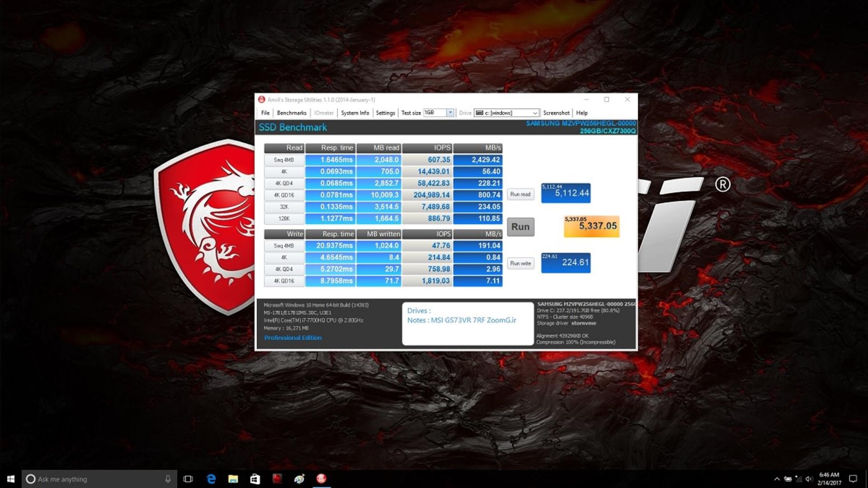Image resolution: width=868 pixels, height=488 pixels.
Task: Click Anvil's Storage Utilities taskbar icon
Action: [x=321, y=479]
